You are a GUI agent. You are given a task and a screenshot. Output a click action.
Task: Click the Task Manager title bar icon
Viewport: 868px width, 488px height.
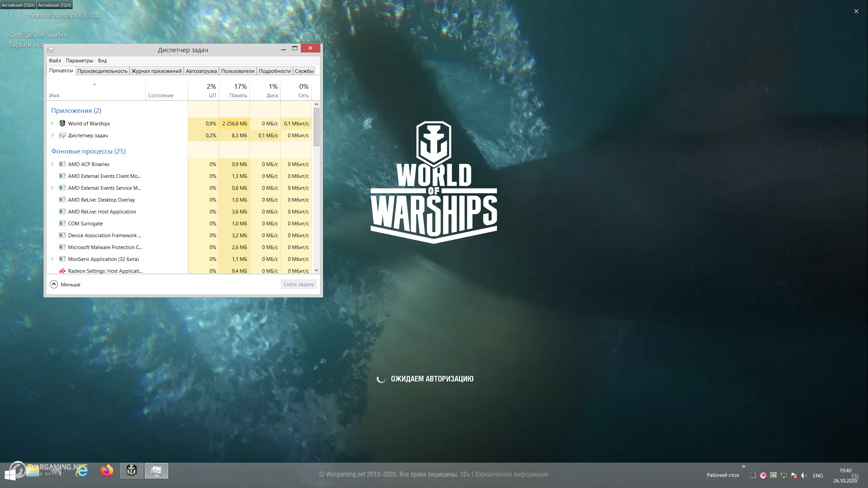coord(51,50)
